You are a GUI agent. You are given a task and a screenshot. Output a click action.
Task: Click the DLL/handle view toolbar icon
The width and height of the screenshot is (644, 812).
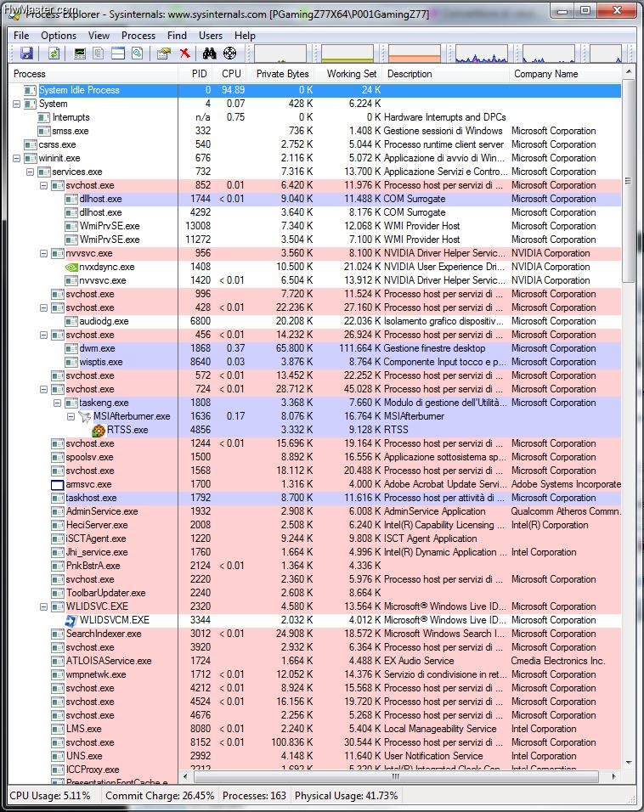(138, 54)
